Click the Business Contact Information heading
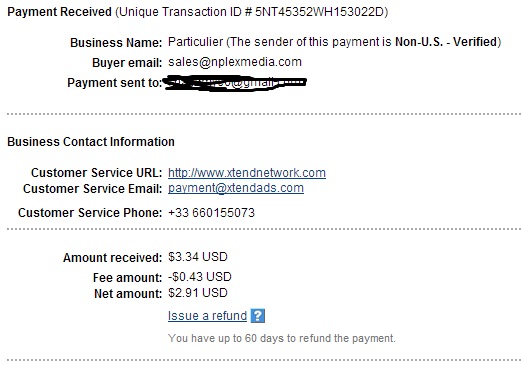The image size is (522, 365). 91,142
